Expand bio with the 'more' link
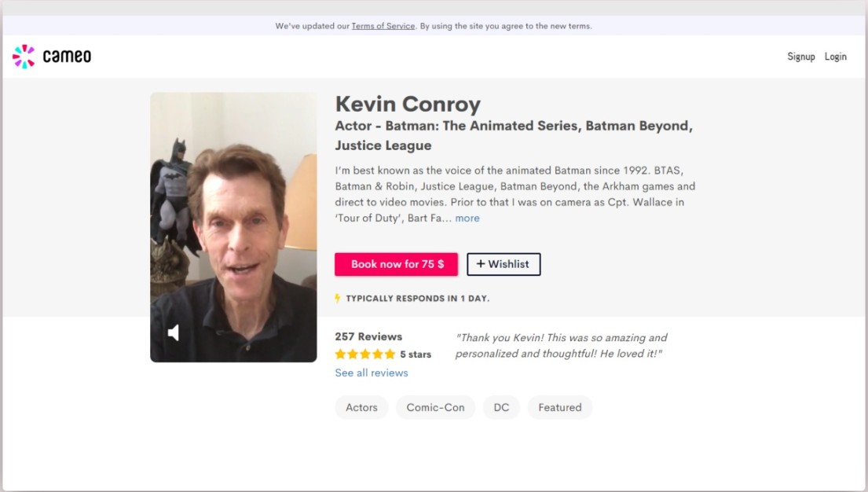 (467, 218)
